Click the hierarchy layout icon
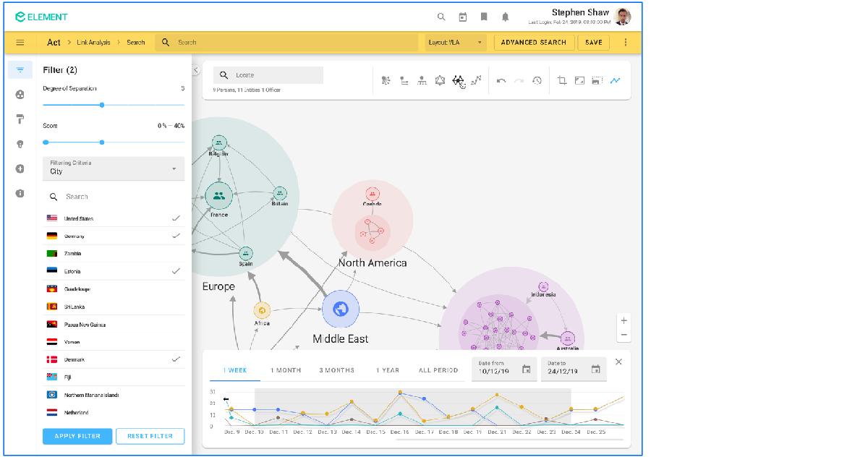Viewport: 868px width, 457px height. [422, 81]
